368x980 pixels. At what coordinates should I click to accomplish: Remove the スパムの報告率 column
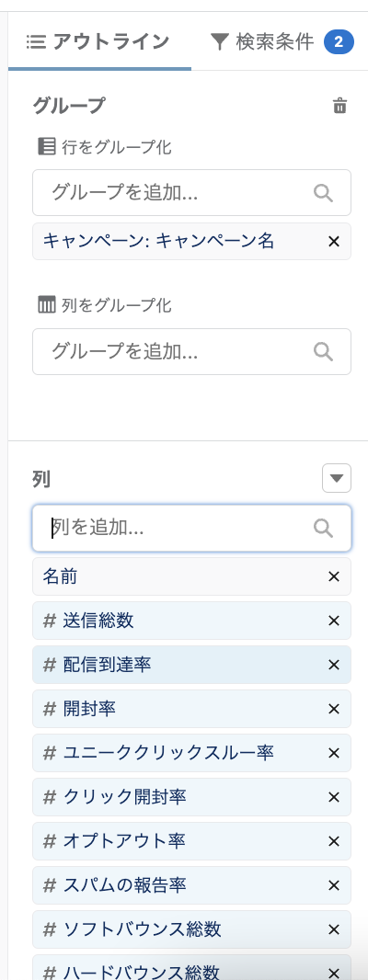(334, 885)
